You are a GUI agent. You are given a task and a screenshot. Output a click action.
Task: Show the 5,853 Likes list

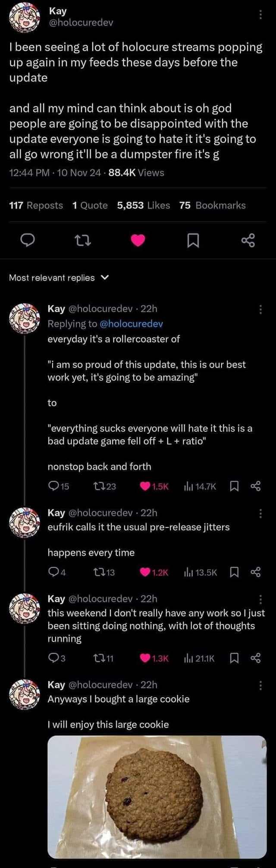coord(144,205)
